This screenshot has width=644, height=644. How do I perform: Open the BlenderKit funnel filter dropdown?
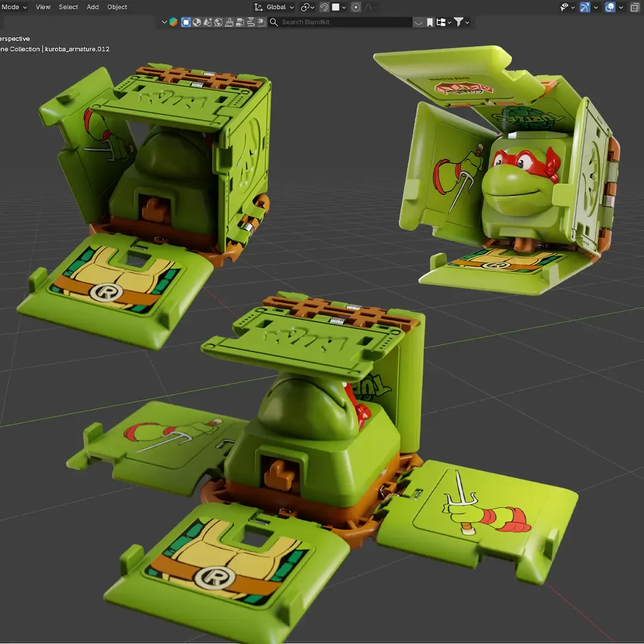pos(461,22)
